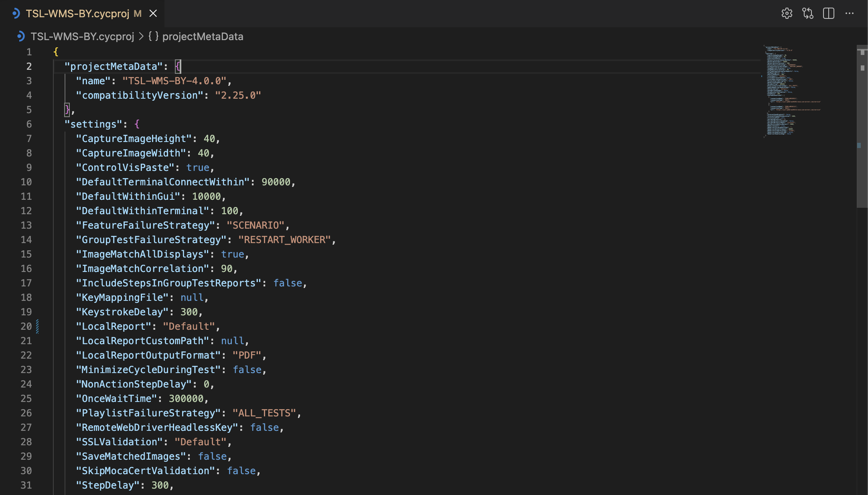Open the More Actions ellipsis menu

(850, 13)
